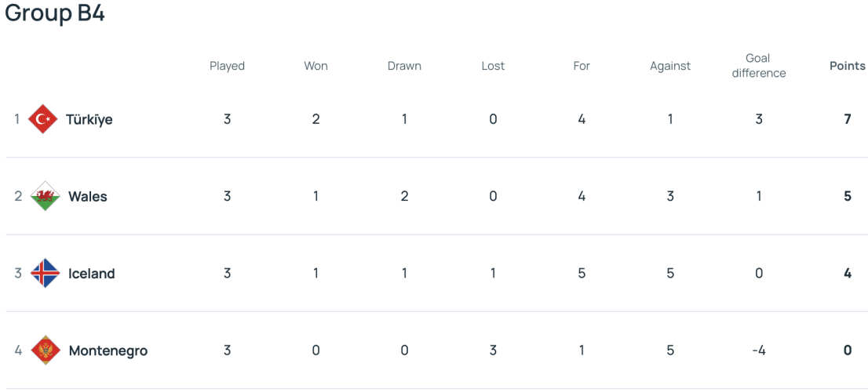Open the Türkiye team link
Screen dimensions: 868x392
[89, 119]
